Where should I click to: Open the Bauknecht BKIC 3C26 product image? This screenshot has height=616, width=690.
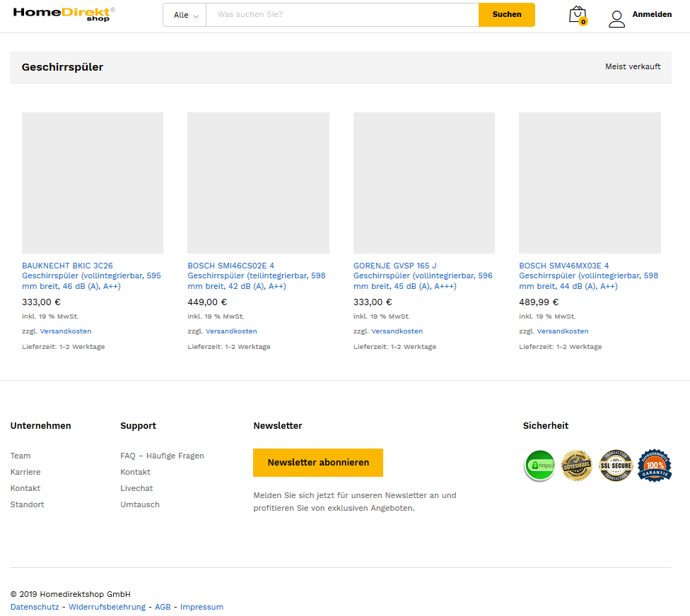[93, 183]
